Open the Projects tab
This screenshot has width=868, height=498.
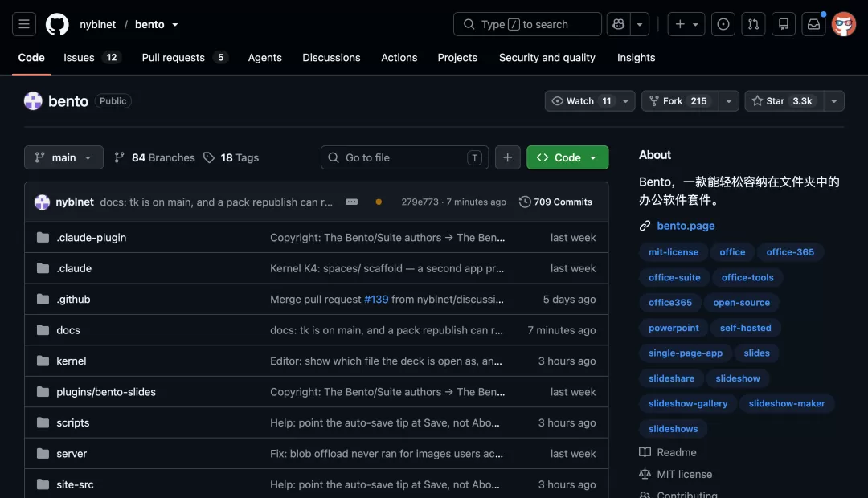(x=457, y=58)
